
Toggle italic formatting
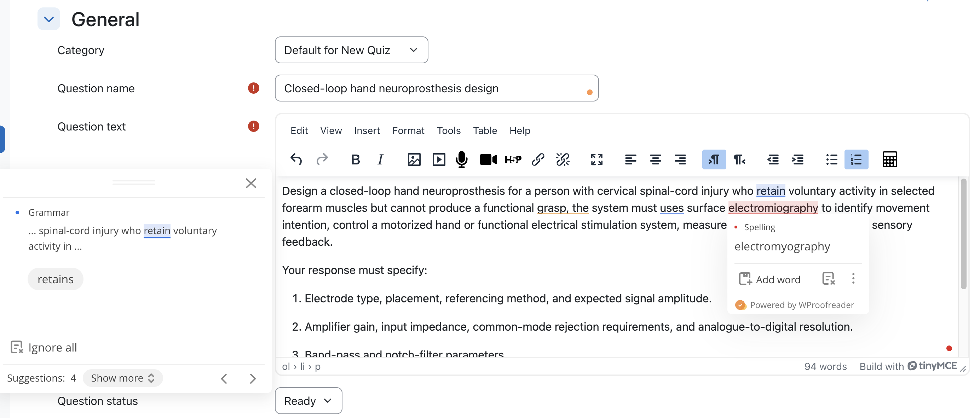point(380,159)
